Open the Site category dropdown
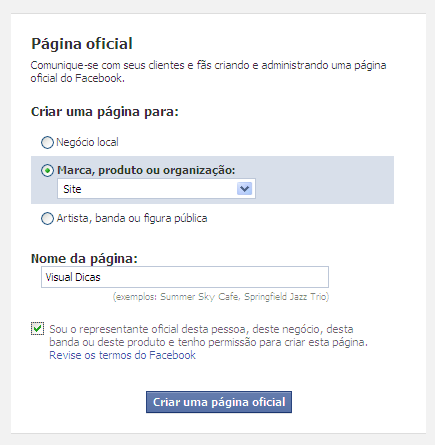The height and width of the screenshot is (445, 435). click(156, 189)
